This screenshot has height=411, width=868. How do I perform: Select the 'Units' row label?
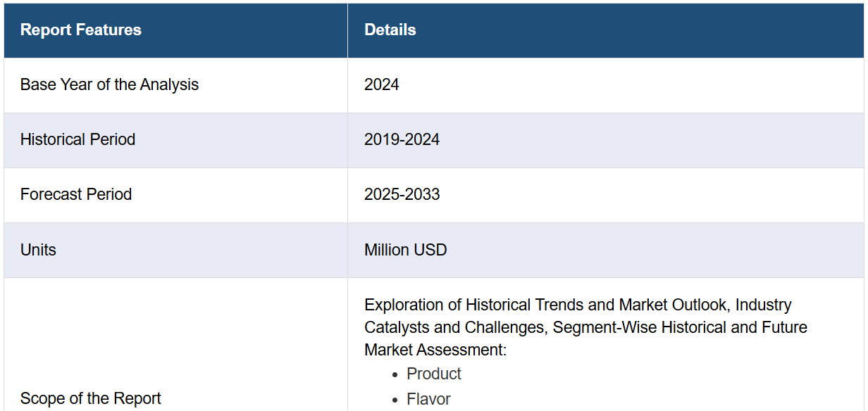tap(38, 250)
